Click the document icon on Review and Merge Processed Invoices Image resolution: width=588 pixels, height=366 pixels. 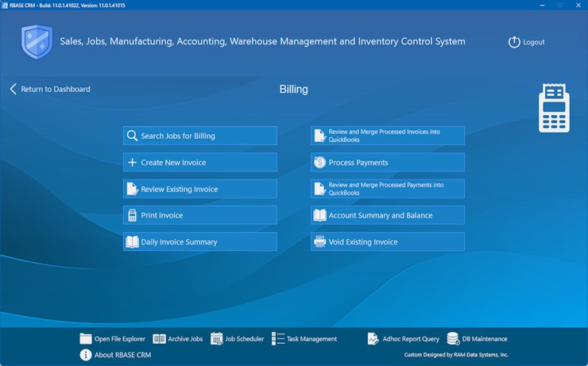pyautogui.click(x=320, y=136)
